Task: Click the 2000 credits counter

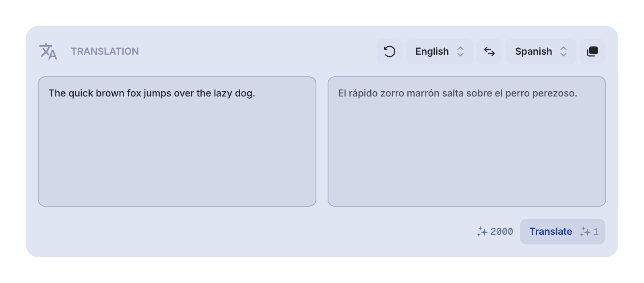Action: (x=501, y=232)
